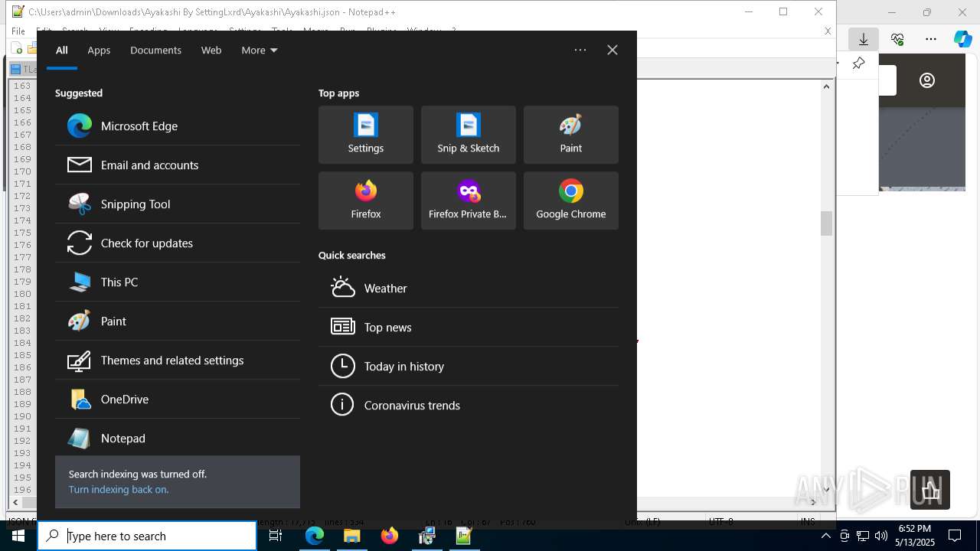Open search panel options ellipsis menu
980x551 pixels.
tap(580, 50)
